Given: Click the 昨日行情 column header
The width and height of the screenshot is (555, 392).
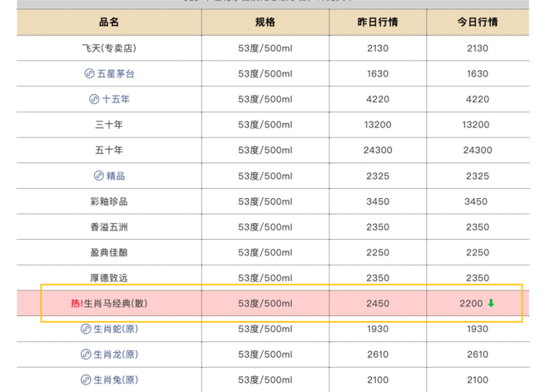Looking at the screenshot, I should (x=377, y=22).
